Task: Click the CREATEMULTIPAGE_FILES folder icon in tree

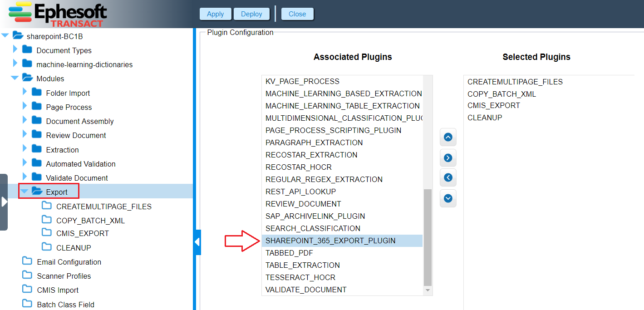Action: coord(47,206)
